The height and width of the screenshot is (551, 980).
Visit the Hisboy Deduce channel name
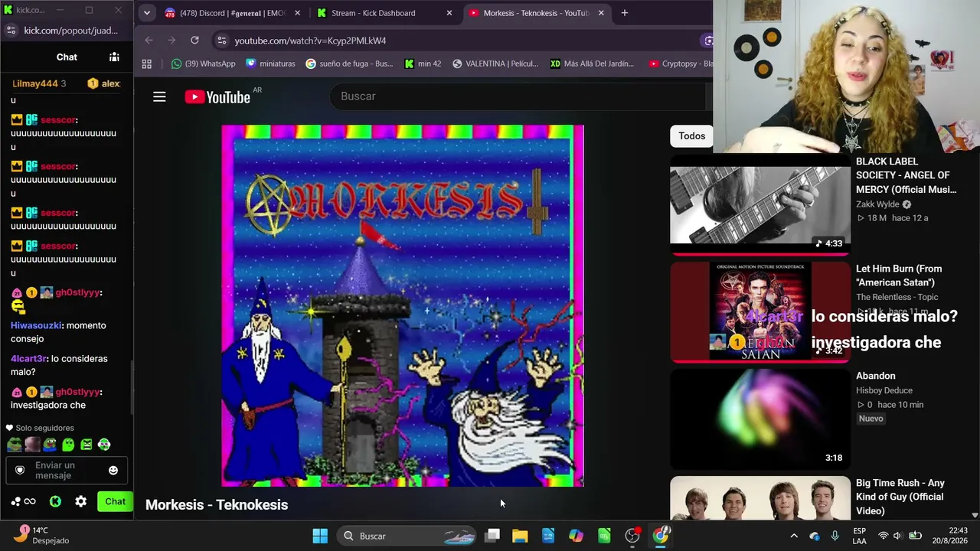pyautogui.click(x=885, y=390)
